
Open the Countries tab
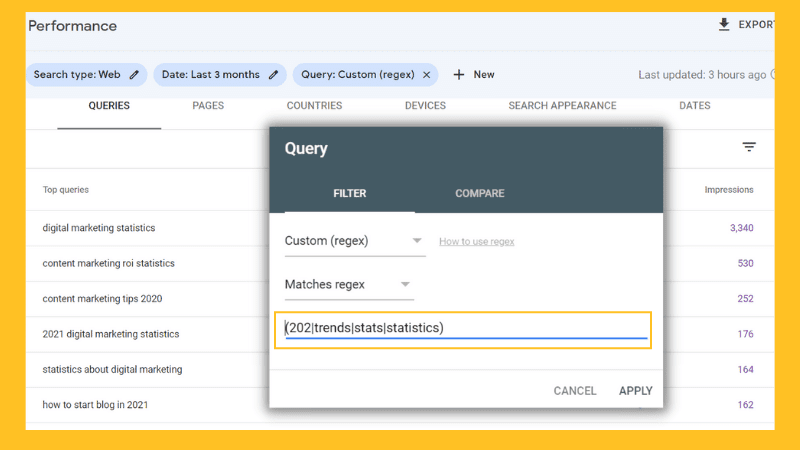(314, 106)
